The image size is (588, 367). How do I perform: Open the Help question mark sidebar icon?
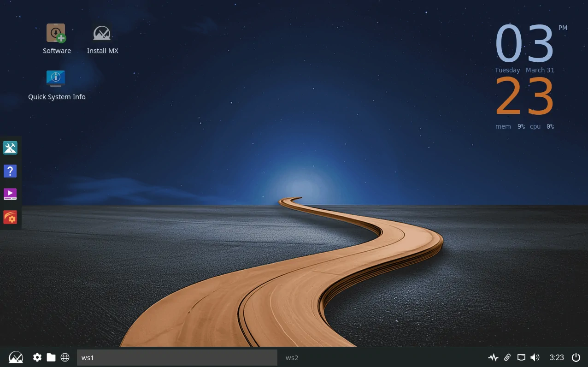click(10, 171)
